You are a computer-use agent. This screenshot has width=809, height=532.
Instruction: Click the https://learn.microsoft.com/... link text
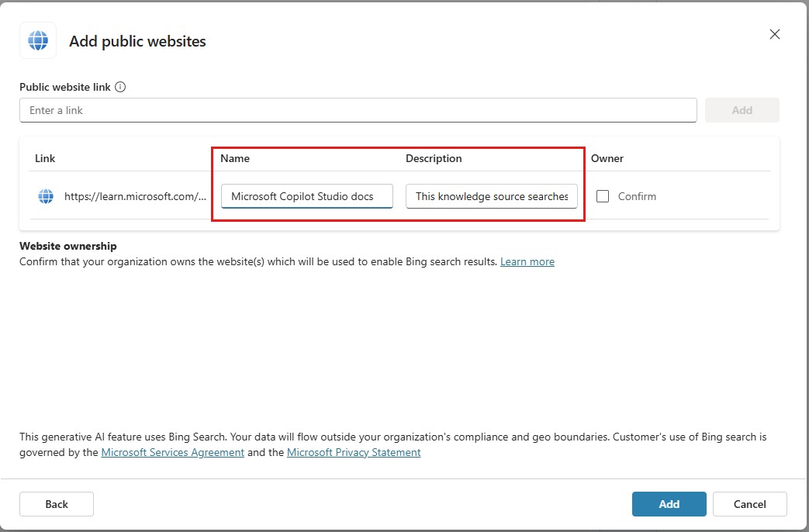[x=135, y=196]
